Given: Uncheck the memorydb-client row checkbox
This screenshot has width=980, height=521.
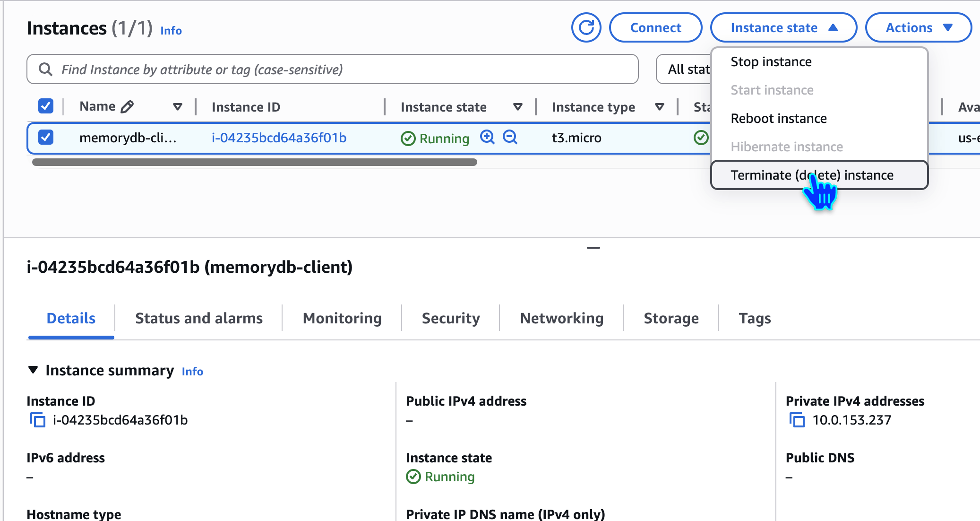Looking at the screenshot, I should [46, 138].
